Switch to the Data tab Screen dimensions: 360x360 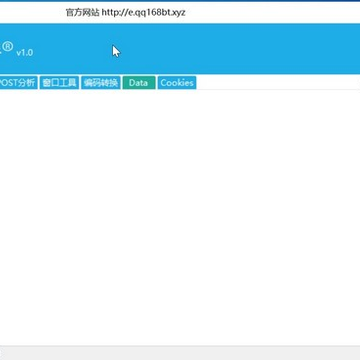pos(139,83)
